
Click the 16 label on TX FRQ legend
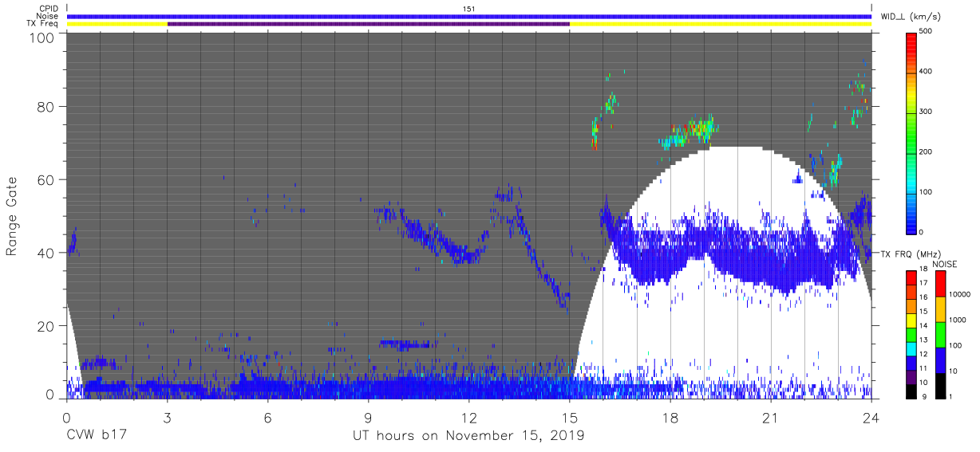coord(923,297)
